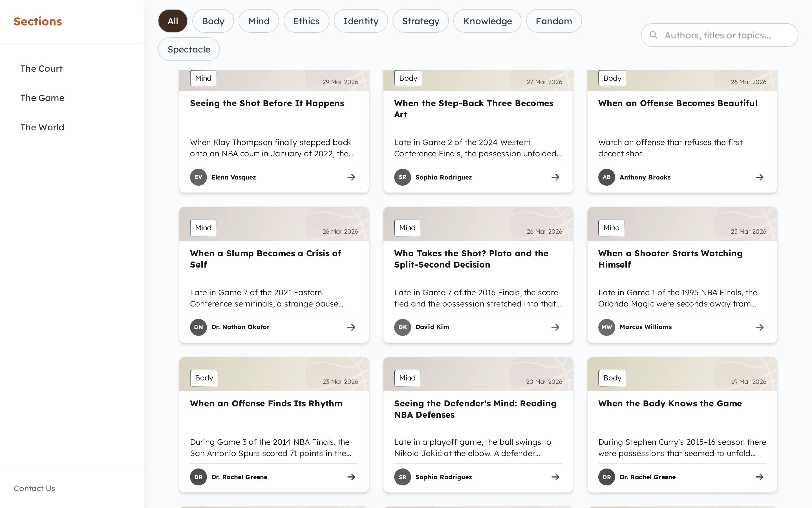The image size is (812, 508).
Task: Click DR avatar on When the Body Knows the Game
Action: pyautogui.click(x=606, y=477)
